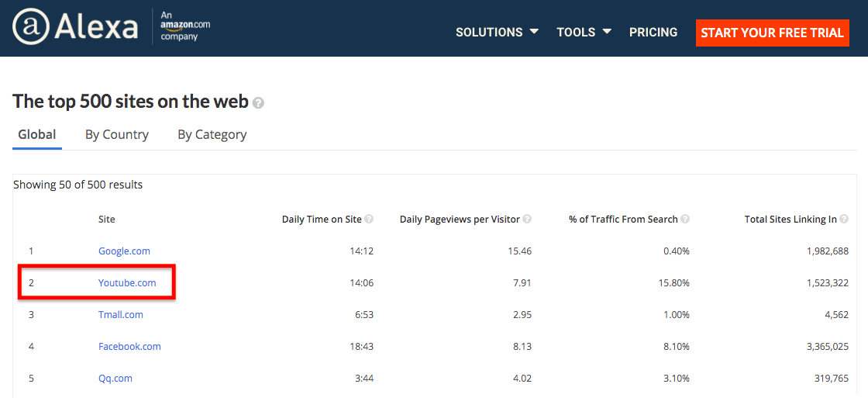Click Google.com time value 14:12
This screenshot has height=398, width=868.
click(361, 251)
